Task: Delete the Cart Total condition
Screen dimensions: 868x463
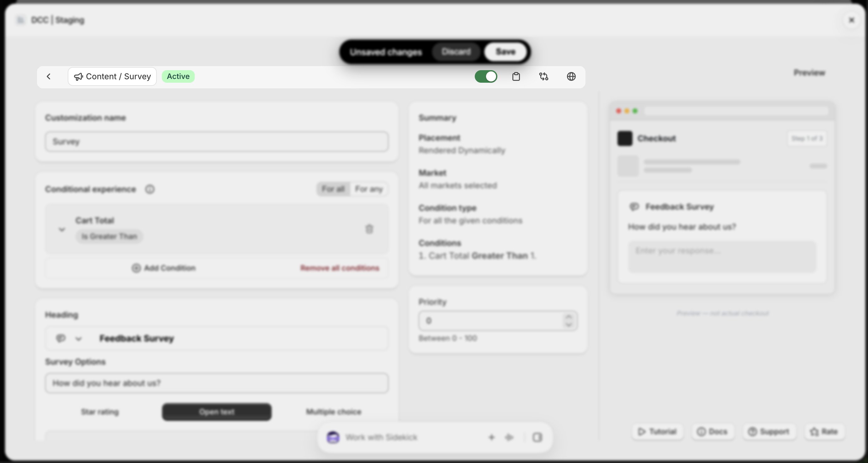Action: coord(369,229)
